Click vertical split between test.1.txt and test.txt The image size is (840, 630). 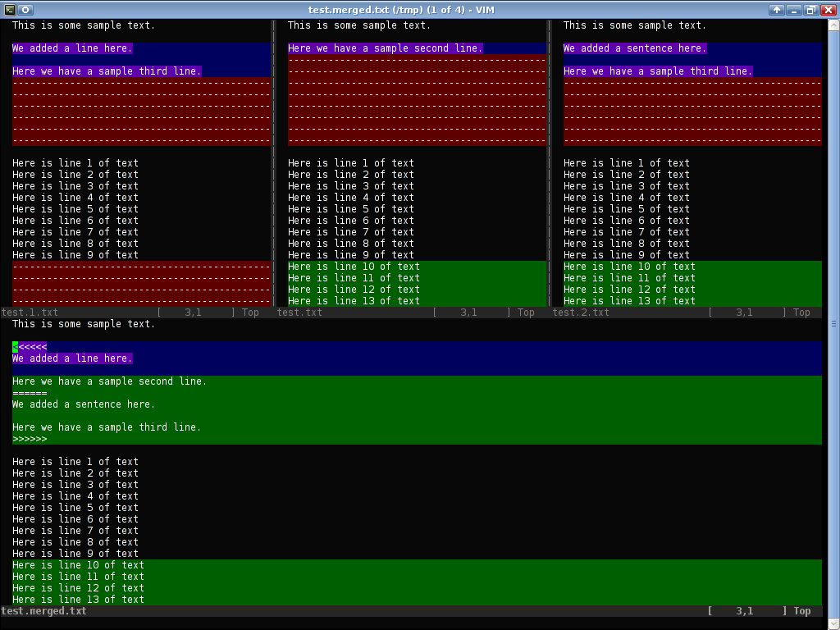(x=273, y=163)
